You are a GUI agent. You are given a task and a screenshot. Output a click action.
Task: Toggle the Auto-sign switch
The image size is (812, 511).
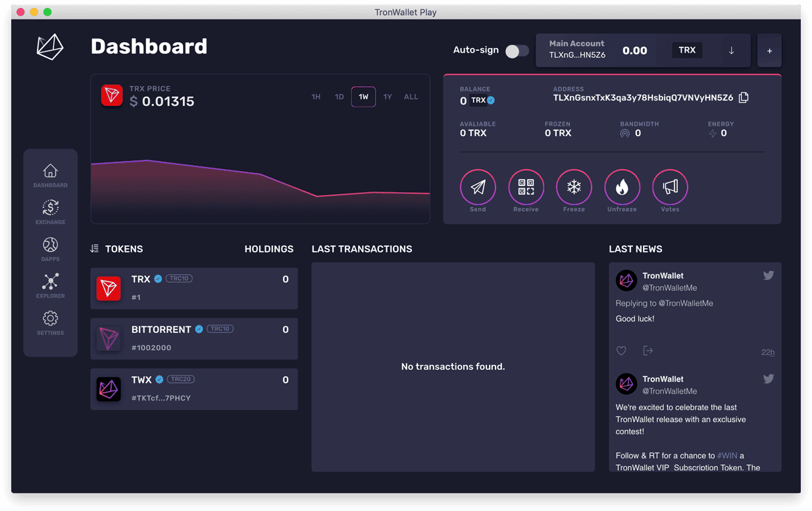click(x=517, y=51)
